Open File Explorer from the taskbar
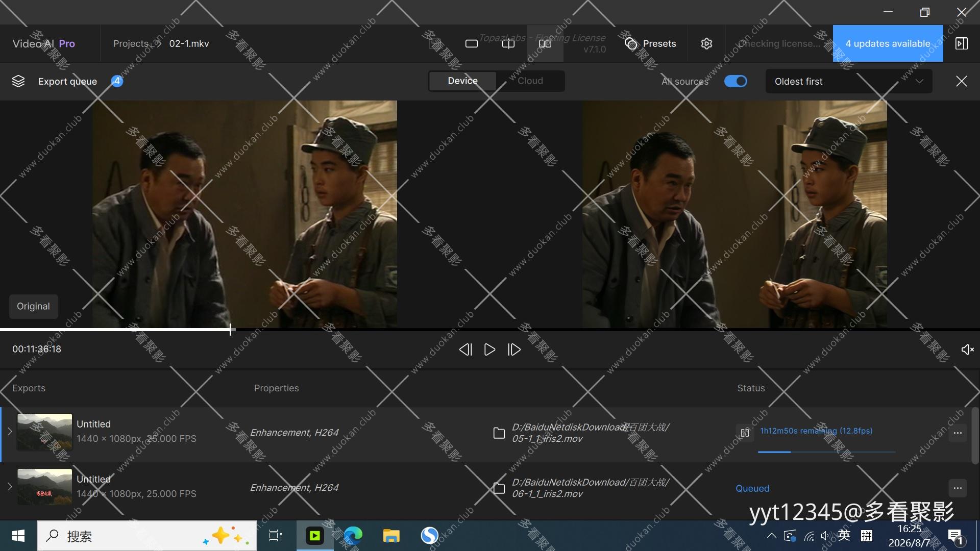 (391, 536)
